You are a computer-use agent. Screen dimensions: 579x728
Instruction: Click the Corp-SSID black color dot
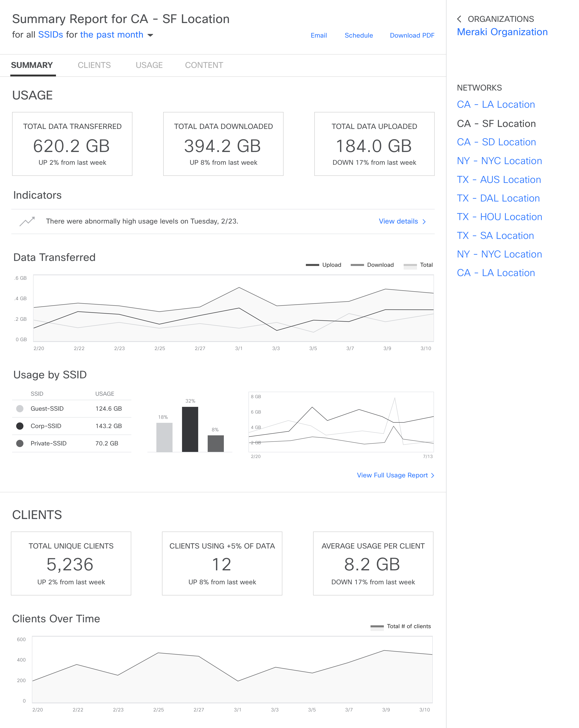tap(20, 426)
